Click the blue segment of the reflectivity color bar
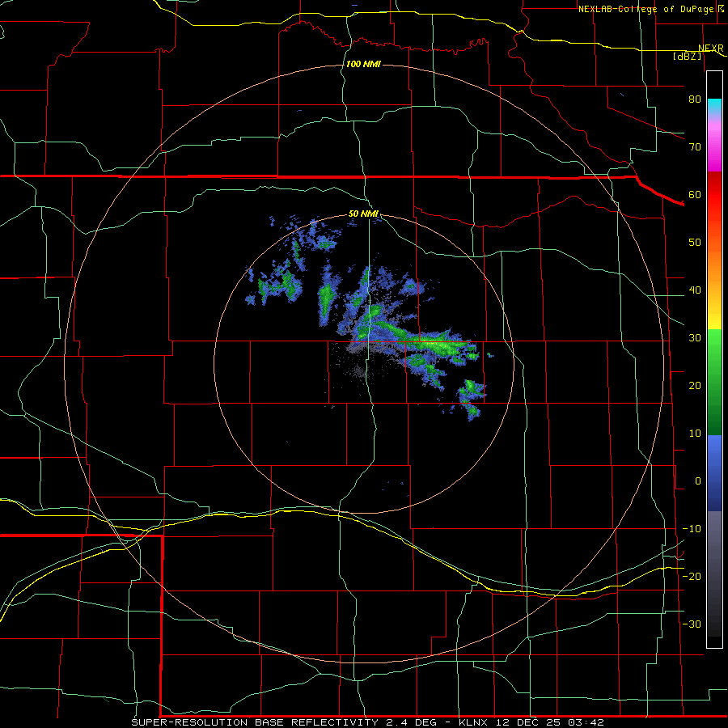 714,473
